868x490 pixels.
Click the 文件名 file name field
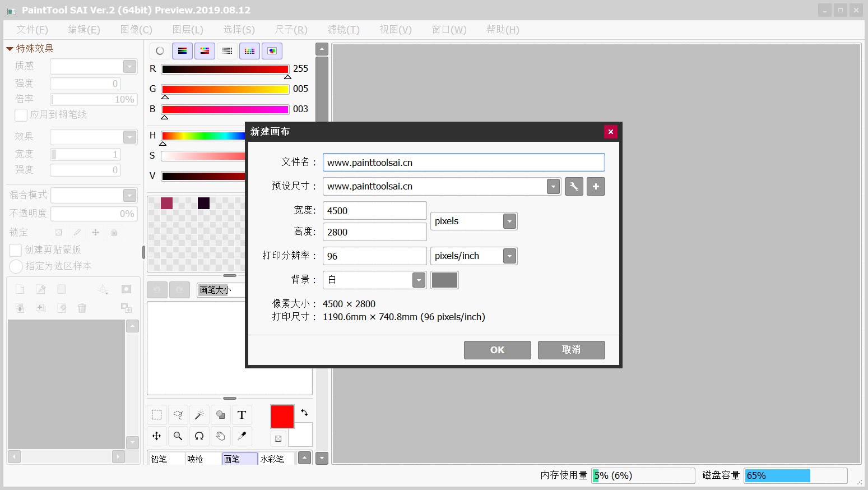[x=464, y=163]
